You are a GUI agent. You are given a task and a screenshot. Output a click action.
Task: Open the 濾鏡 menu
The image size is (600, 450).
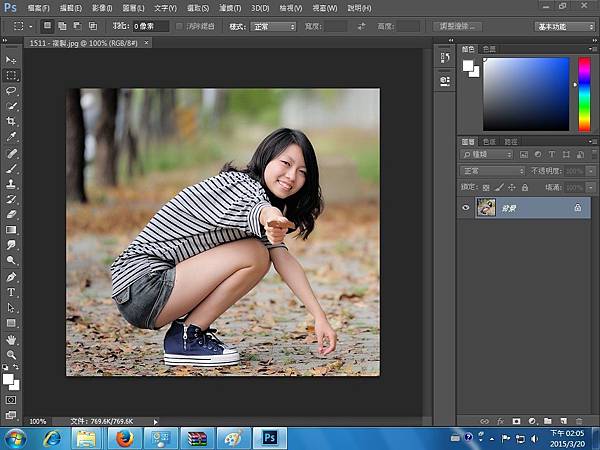click(229, 7)
